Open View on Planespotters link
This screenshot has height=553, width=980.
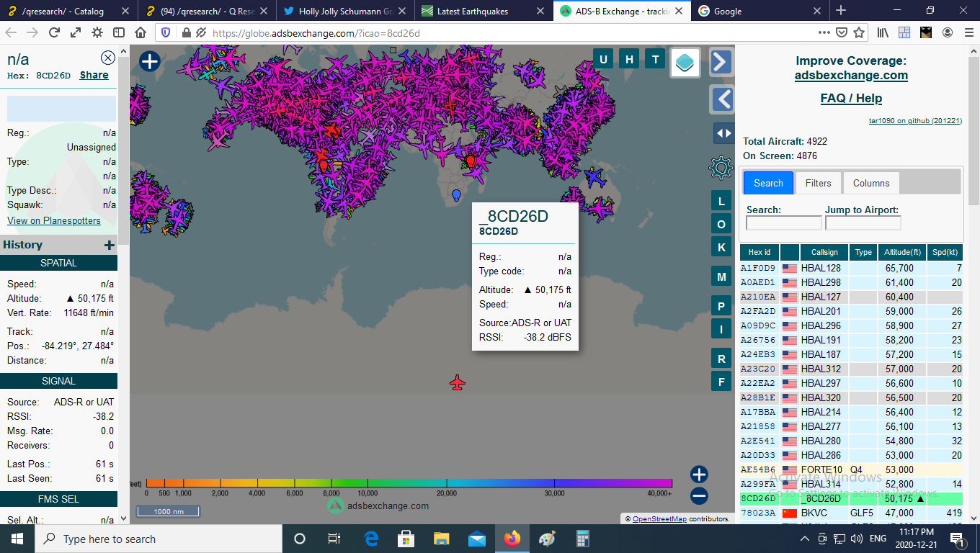(54, 220)
